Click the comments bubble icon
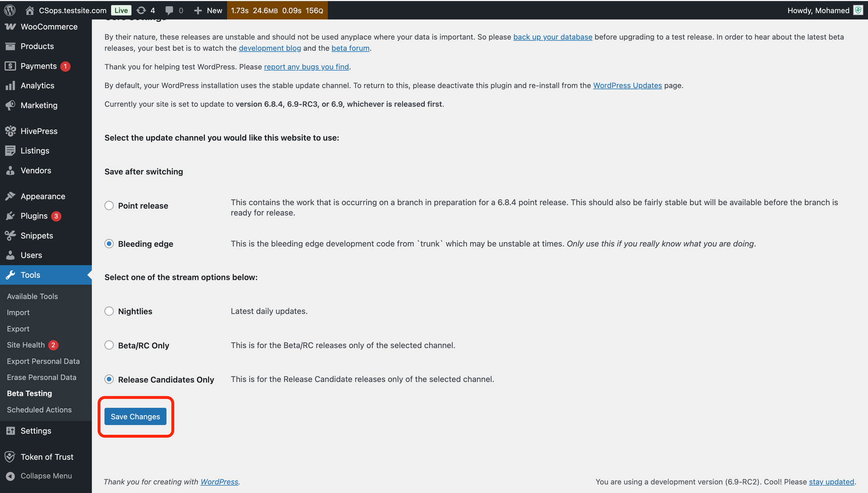This screenshot has width=868, height=493. point(169,10)
